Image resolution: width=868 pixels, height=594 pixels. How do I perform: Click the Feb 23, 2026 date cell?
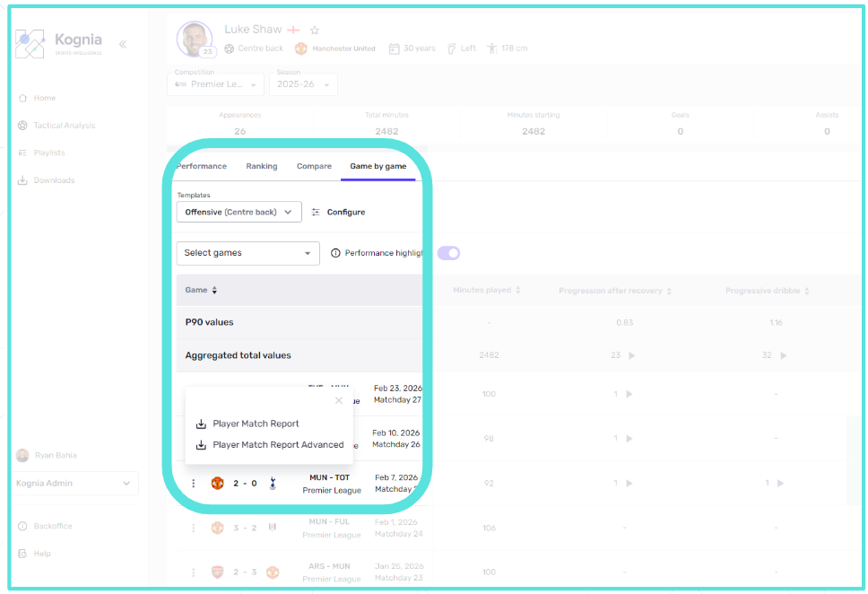[397, 389]
